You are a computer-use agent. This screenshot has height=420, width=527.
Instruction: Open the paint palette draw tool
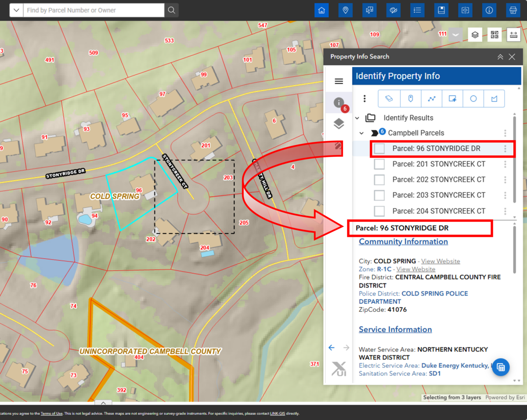click(x=393, y=10)
